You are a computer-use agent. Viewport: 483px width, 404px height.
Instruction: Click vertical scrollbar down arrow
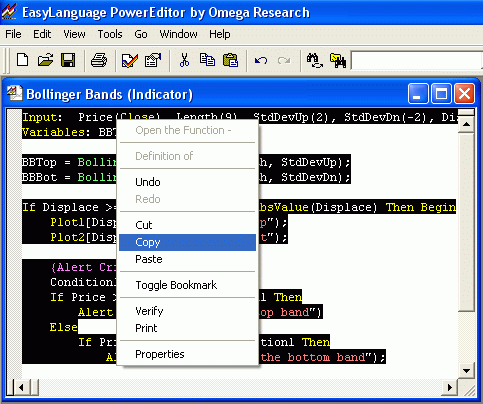(466, 370)
